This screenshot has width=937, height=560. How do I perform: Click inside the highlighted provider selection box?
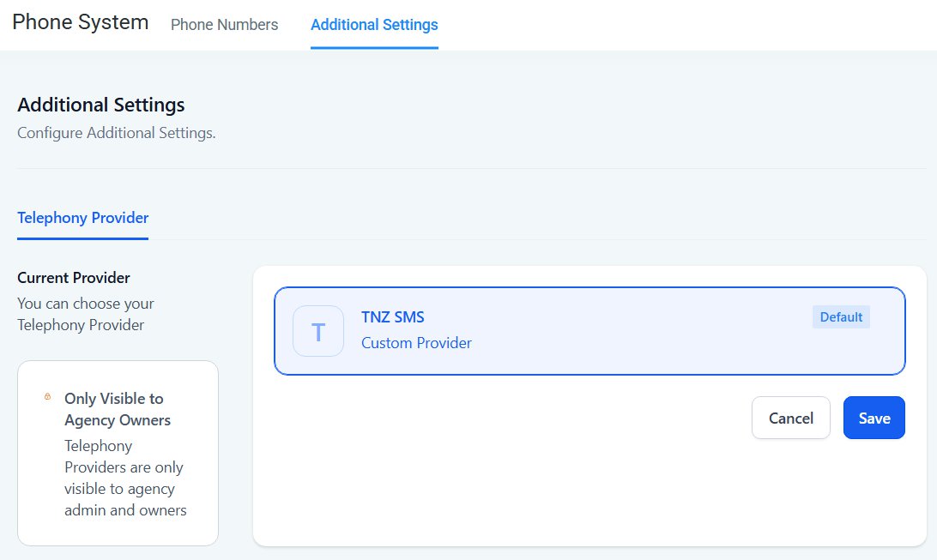[589, 331]
